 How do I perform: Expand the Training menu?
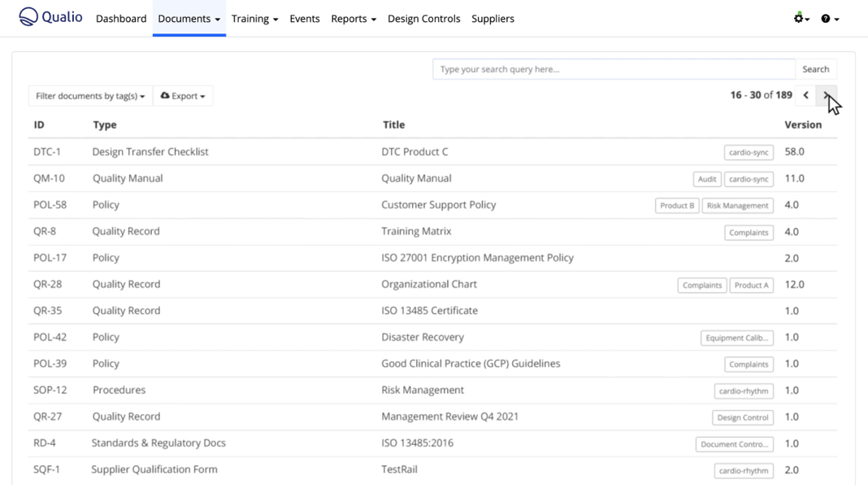click(x=254, y=19)
